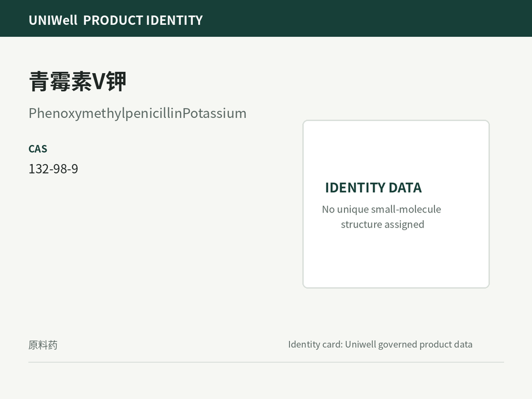Click the IDENTITY DATA heading
Viewport: 532px width, 399px height.
pyautogui.click(x=374, y=188)
